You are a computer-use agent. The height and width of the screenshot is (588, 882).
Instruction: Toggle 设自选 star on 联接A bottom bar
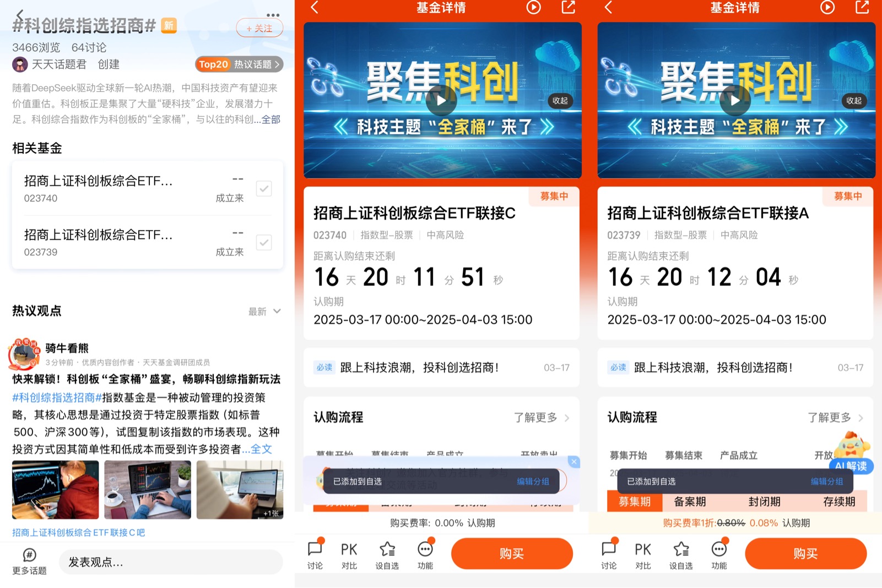[x=681, y=555]
